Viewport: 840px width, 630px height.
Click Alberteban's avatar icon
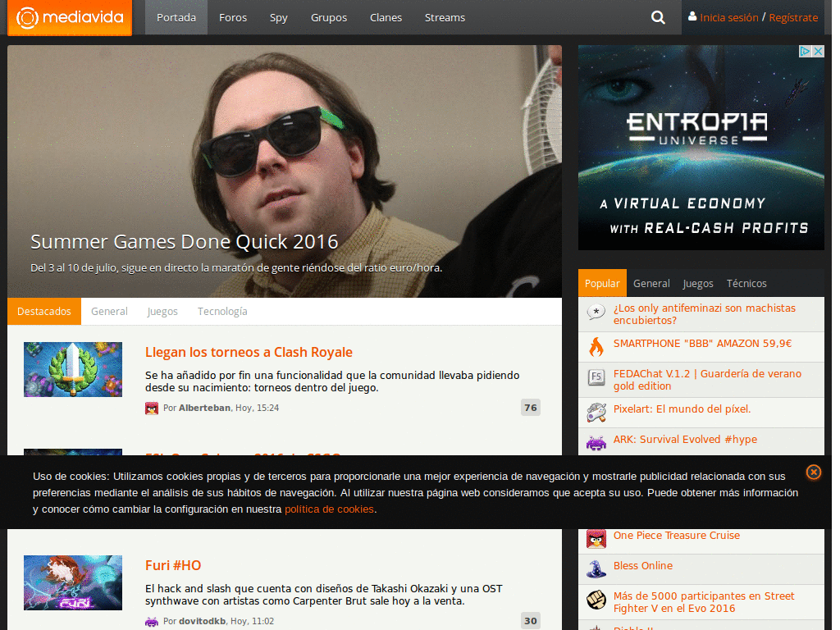coord(152,409)
